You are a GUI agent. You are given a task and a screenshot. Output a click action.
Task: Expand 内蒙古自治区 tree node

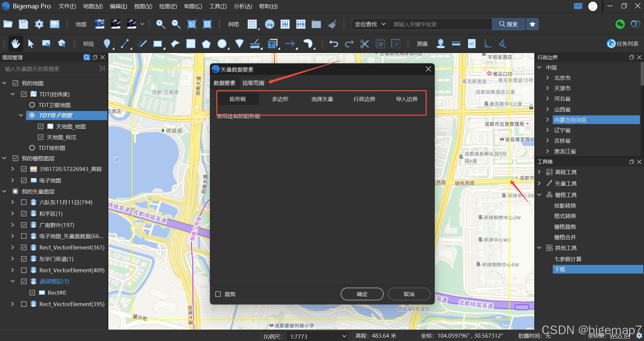coord(548,120)
